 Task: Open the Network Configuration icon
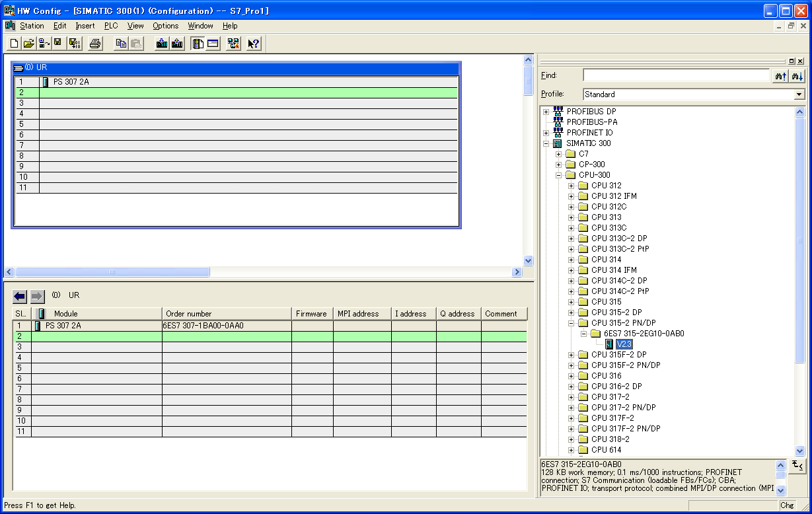(x=233, y=43)
